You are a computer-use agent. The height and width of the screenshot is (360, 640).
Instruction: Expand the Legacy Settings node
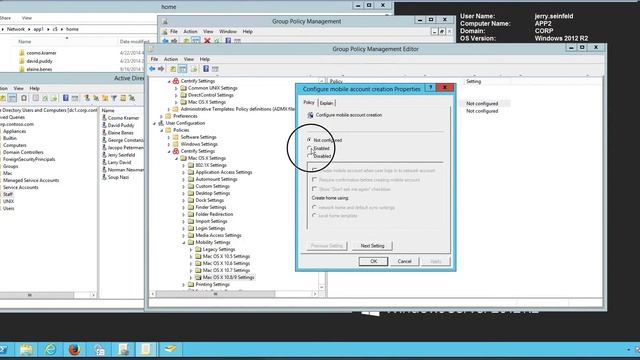pyautogui.click(x=191, y=249)
